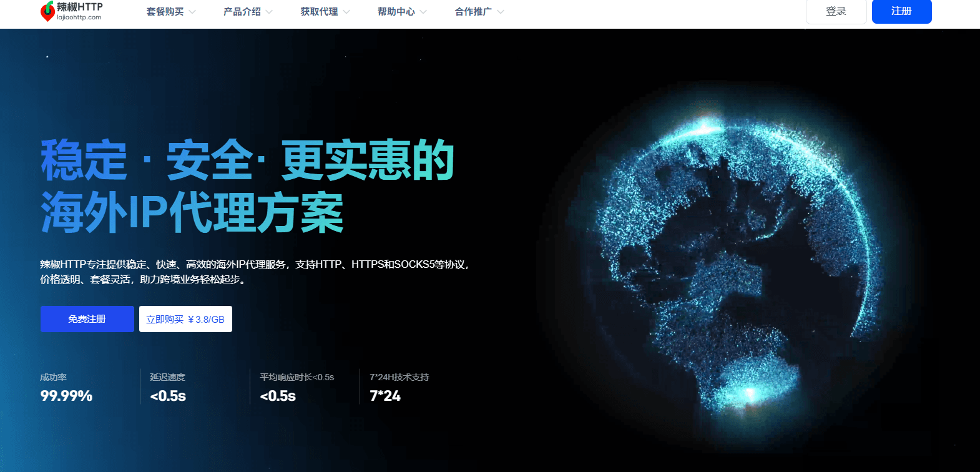Click the lajiaohttp.com domain text under the logo

tap(79, 17)
